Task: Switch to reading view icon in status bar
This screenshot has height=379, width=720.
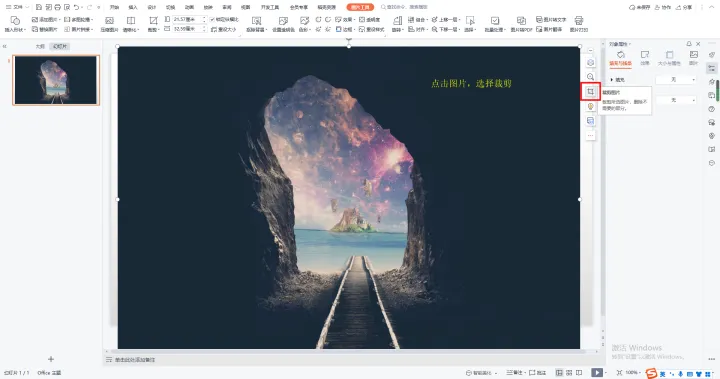Action: pos(579,373)
